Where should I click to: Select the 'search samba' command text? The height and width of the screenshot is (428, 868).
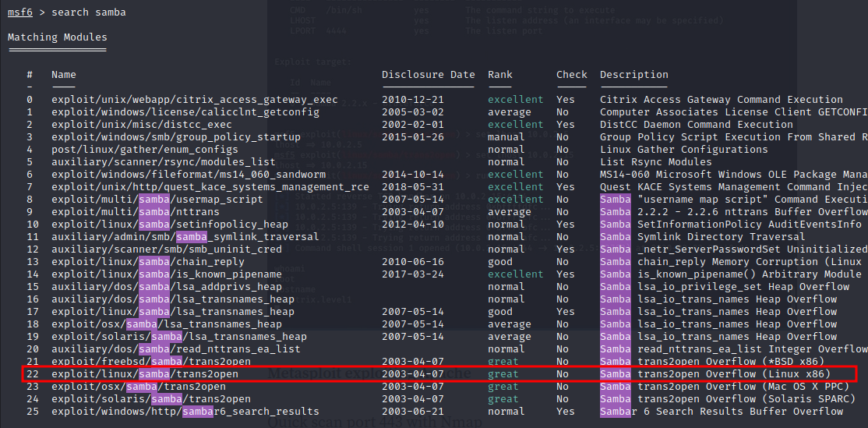pyautogui.click(x=89, y=12)
